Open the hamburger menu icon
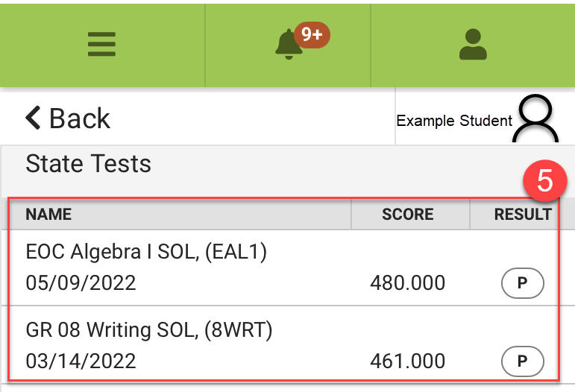The image size is (575, 392). [101, 44]
